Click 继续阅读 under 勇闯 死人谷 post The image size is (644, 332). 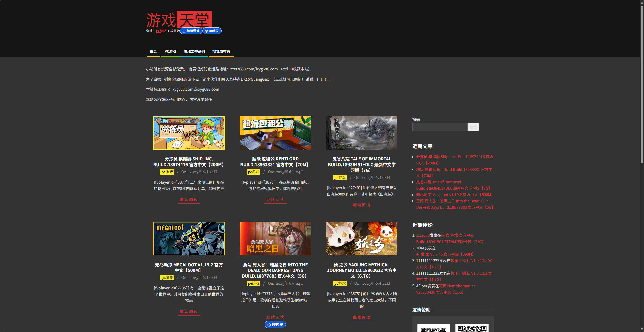coord(275,317)
